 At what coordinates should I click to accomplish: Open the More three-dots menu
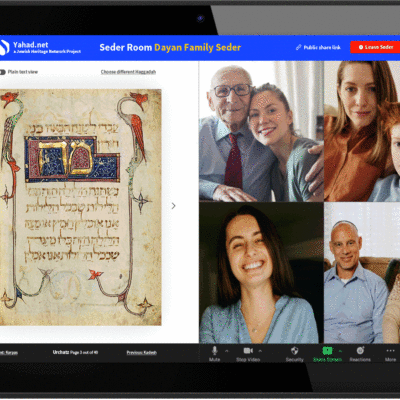point(390,354)
